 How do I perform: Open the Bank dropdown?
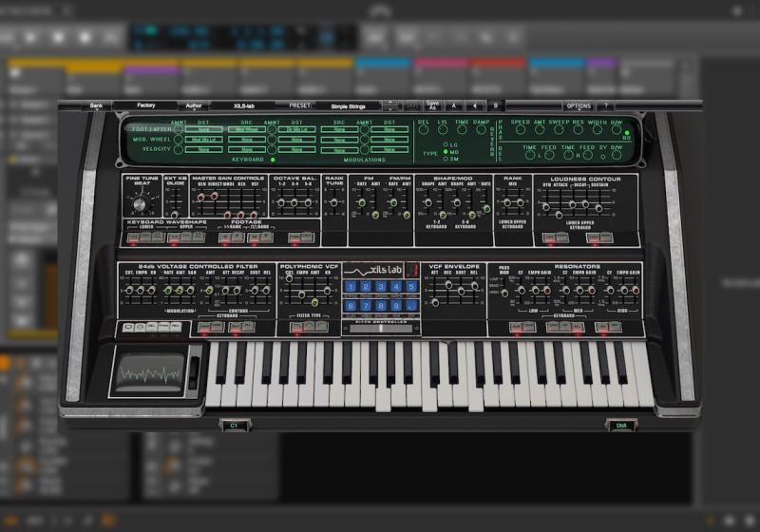pos(96,106)
